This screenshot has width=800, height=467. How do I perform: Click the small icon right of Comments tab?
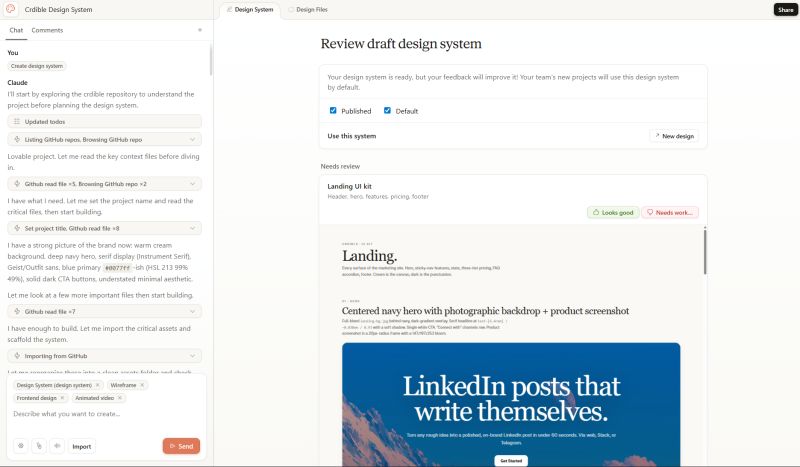(200, 30)
